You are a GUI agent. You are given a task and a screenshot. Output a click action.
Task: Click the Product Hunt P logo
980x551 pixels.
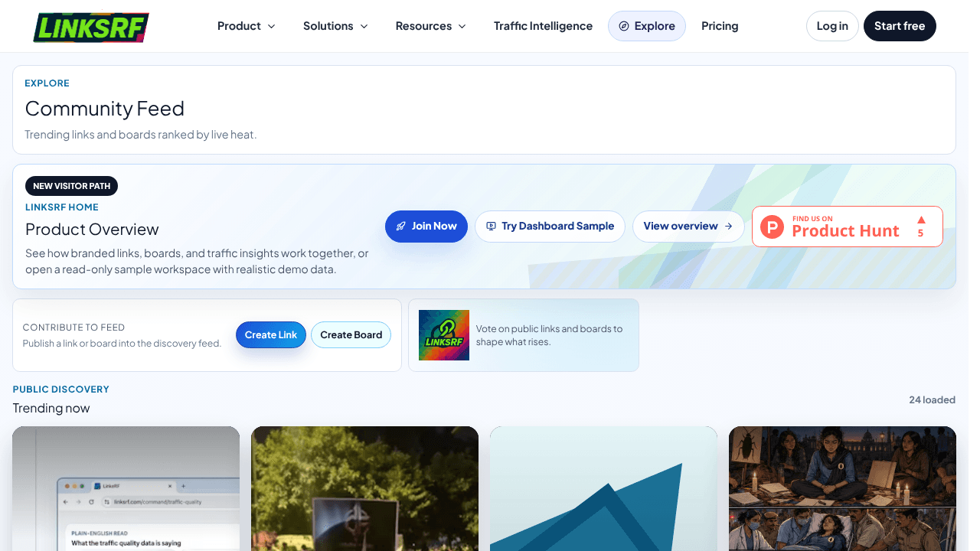[x=773, y=227]
